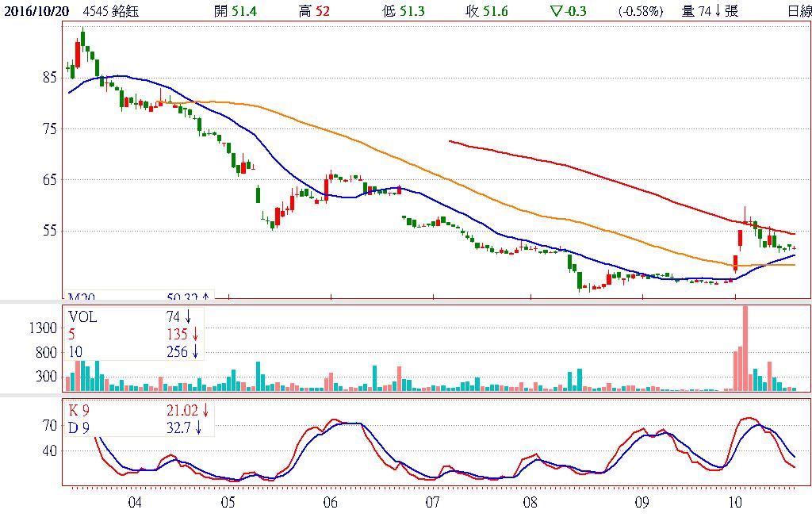The image size is (812, 525).
Task: Click the tallest pink volume bar in October
Action: click(745, 347)
